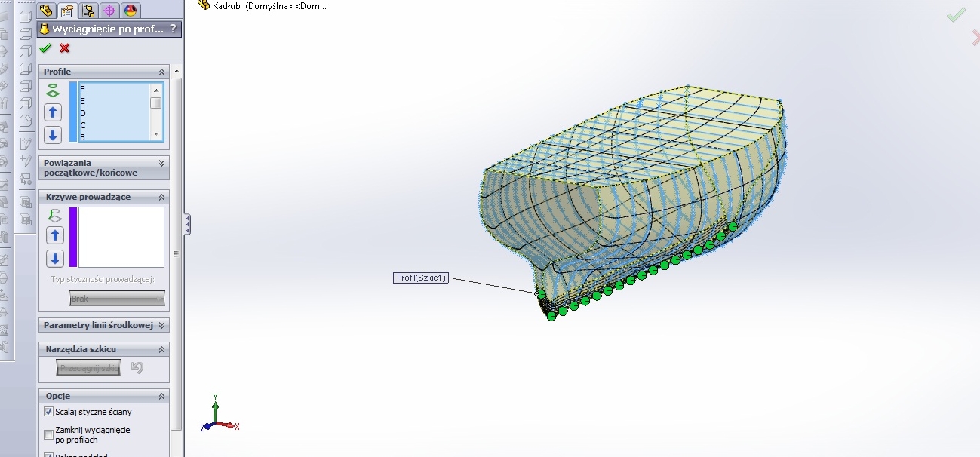The image size is (980, 457).
Task: Move selected profile down in Profile list
Action: point(54,135)
